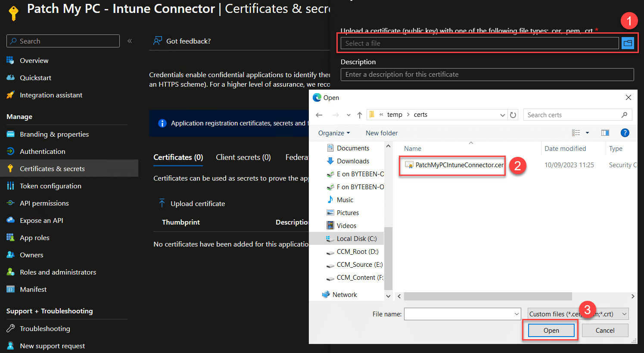Go up one folder level with the arrow

(x=360, y=115)
